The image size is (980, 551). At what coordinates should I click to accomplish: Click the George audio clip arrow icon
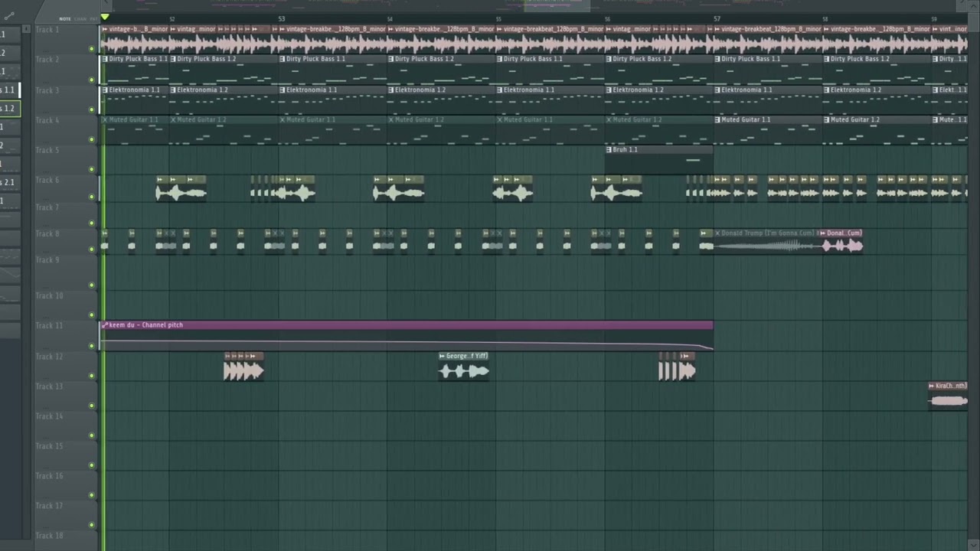click(x=443, y=356)
